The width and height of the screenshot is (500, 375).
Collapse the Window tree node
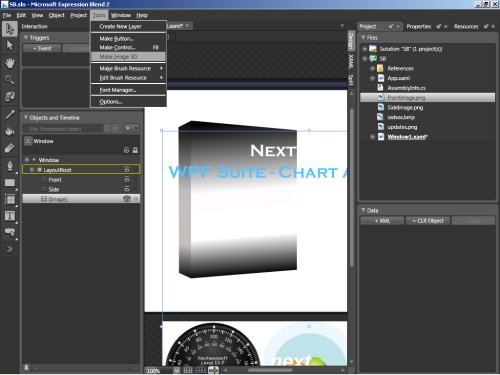point(27,160)
